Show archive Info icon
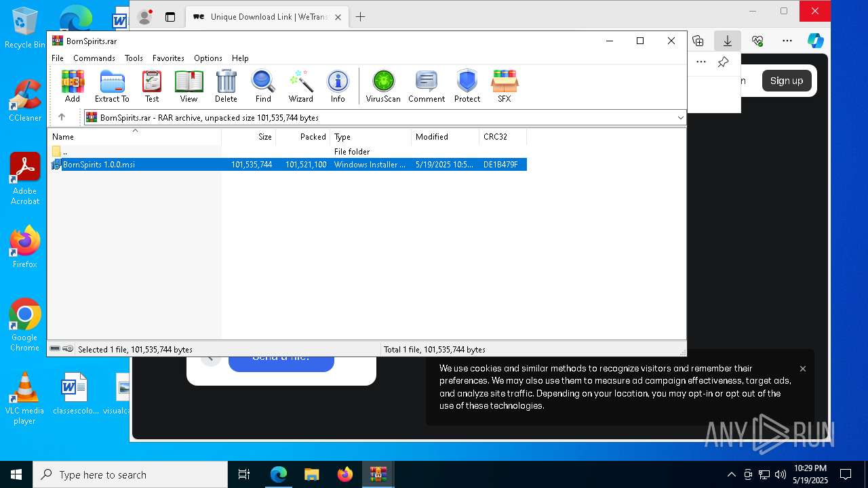Viewport: 868px width, 488px height. tap(338, 86)
